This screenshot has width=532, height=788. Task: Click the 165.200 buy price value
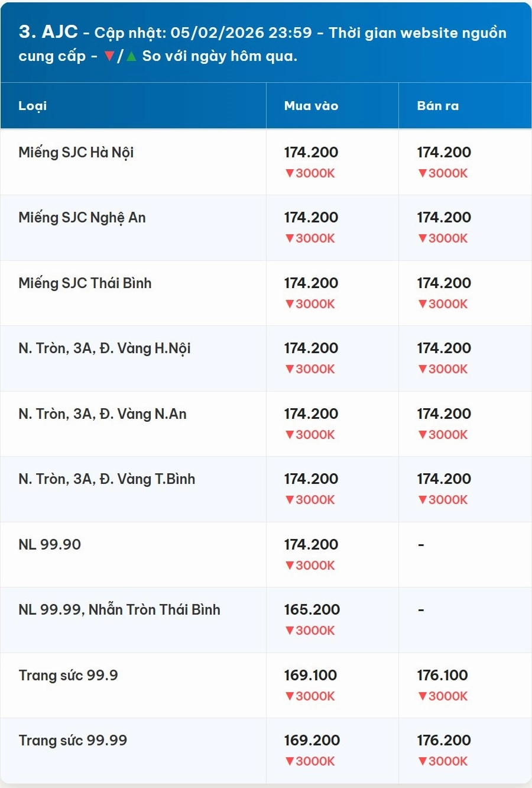(x=312, y=610)
